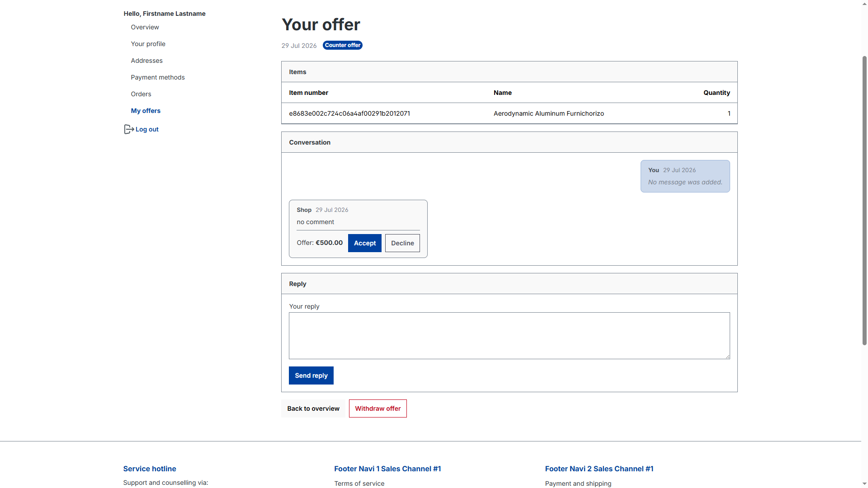
Task: Click 'Hello, Firstname Lastname' greeting
Action: pos(165,14)
